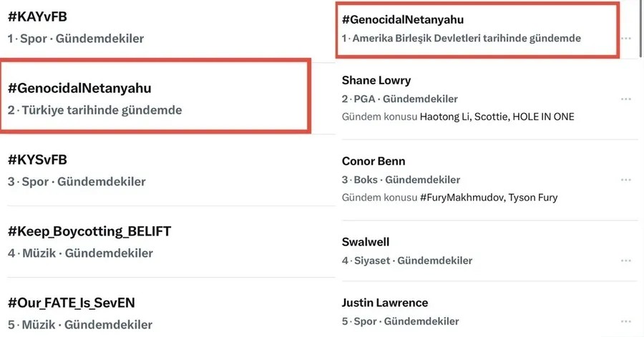Open the #Keep_Boycotting_BELIFT music trend
This screenshot has width=644, height=337.
[x=89, y=231]
